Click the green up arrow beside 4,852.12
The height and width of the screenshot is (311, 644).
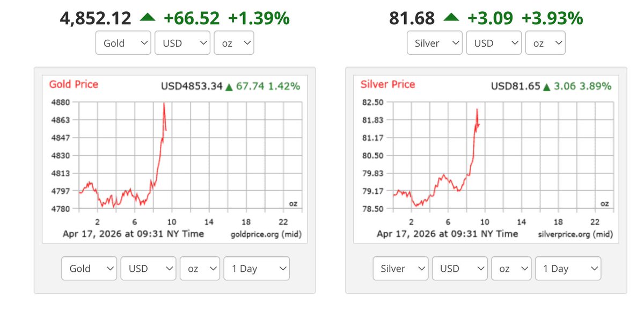(147, 18)
